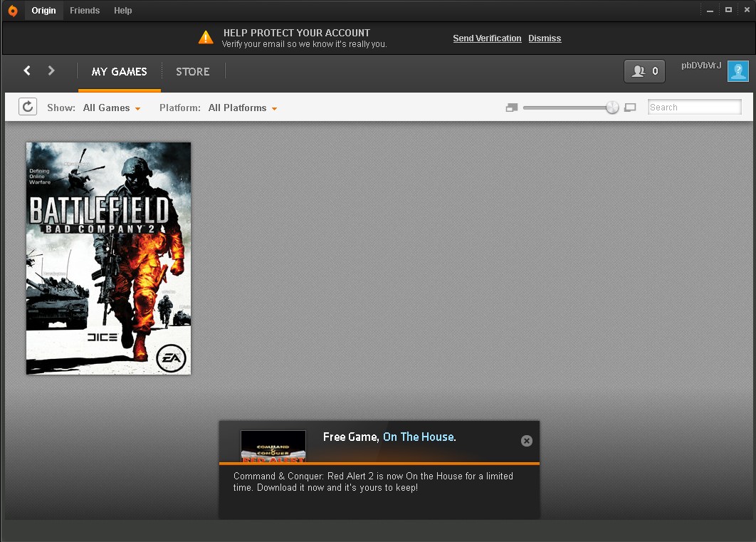Click the username pbDVbVrJ
This screenshot has width=756, height=542.
pyautogui.click(x=701, y=66)
